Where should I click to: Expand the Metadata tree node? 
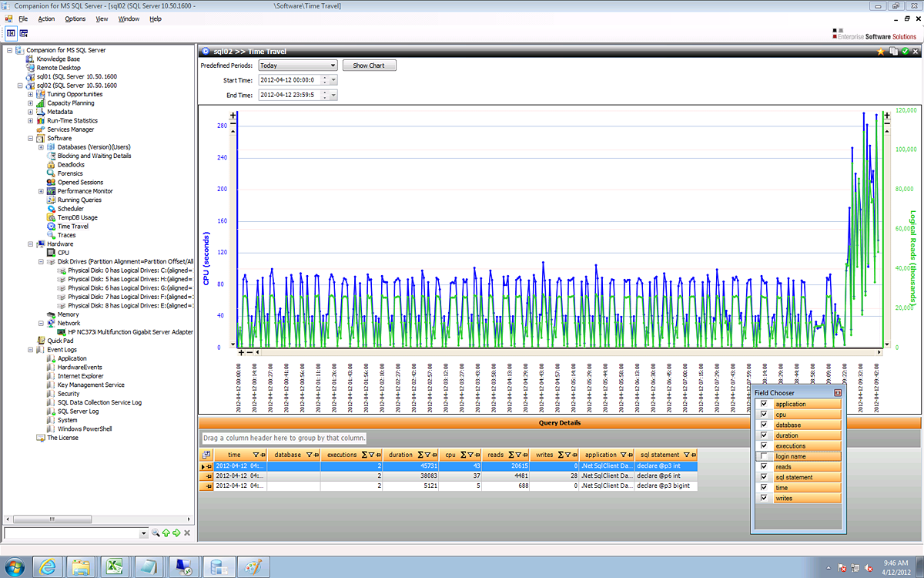pyautogui.click(x=30, y=112)
